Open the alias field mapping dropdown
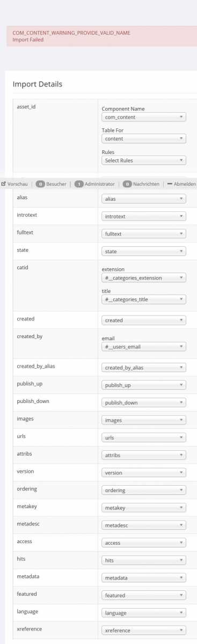Image resolution: width=197 pixels, height=644 pixels. tap(144, 199)
